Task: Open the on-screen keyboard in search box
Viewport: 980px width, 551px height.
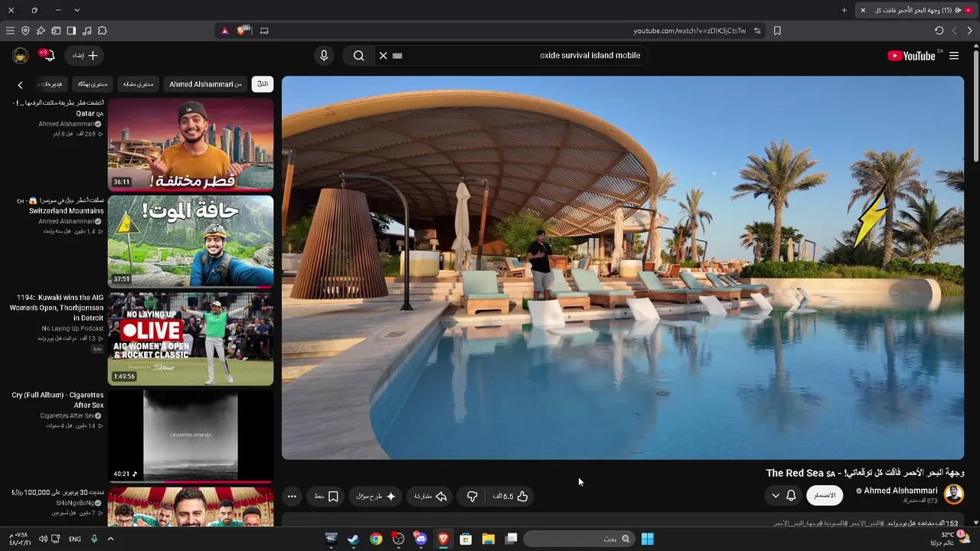Action: click(x=397, y=56)
